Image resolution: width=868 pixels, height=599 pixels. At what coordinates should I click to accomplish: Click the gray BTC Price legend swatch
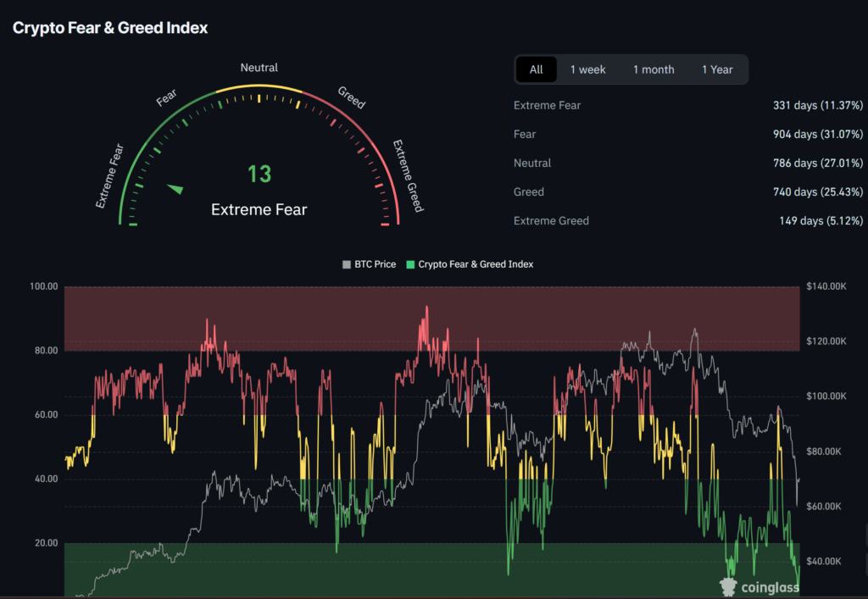[346, 264]
